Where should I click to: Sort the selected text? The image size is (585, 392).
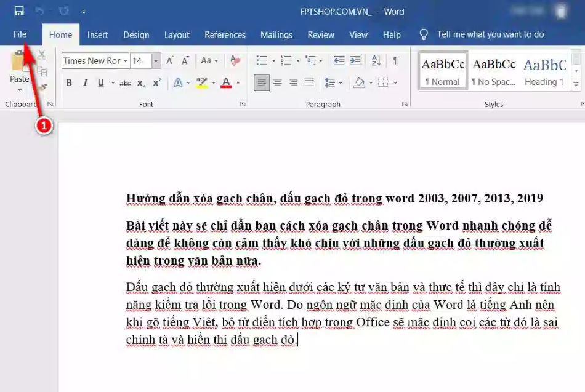pyautogui.click(x=376, y=60)
